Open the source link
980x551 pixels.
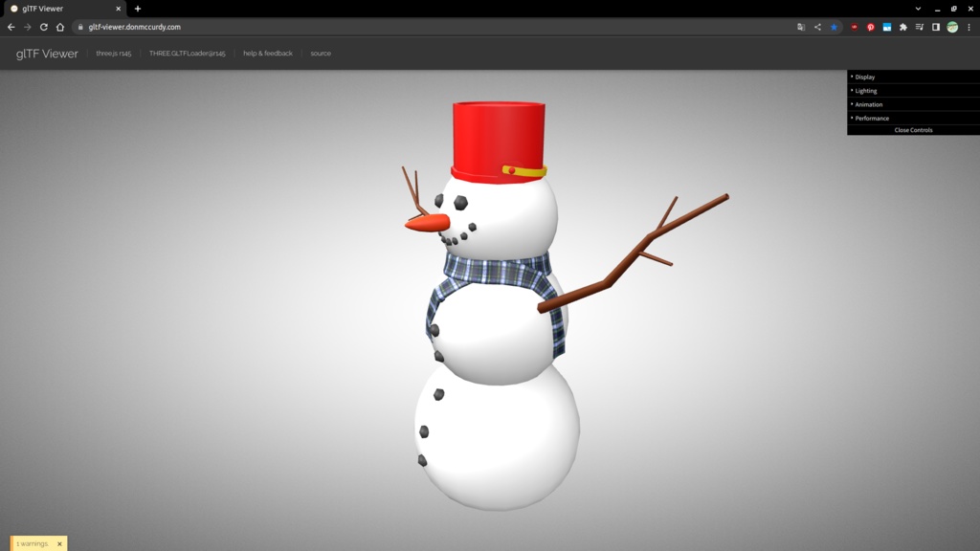[321, 54]
